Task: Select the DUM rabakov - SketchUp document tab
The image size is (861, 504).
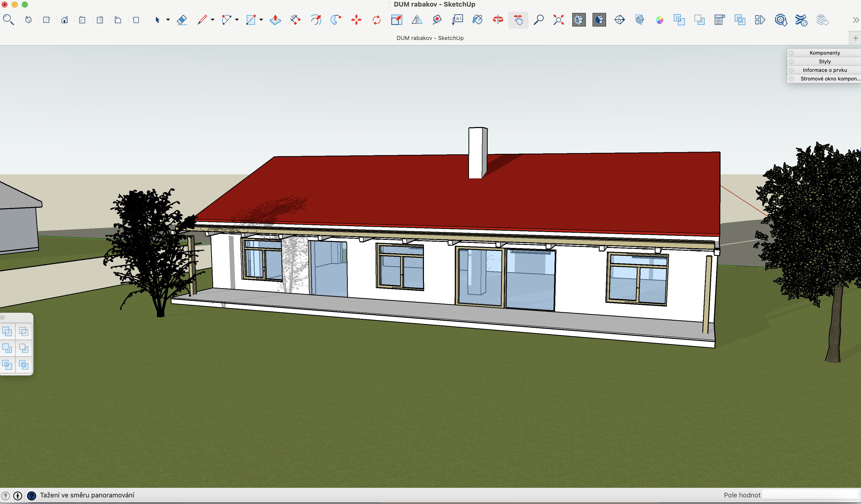Action: pos(430,38)
